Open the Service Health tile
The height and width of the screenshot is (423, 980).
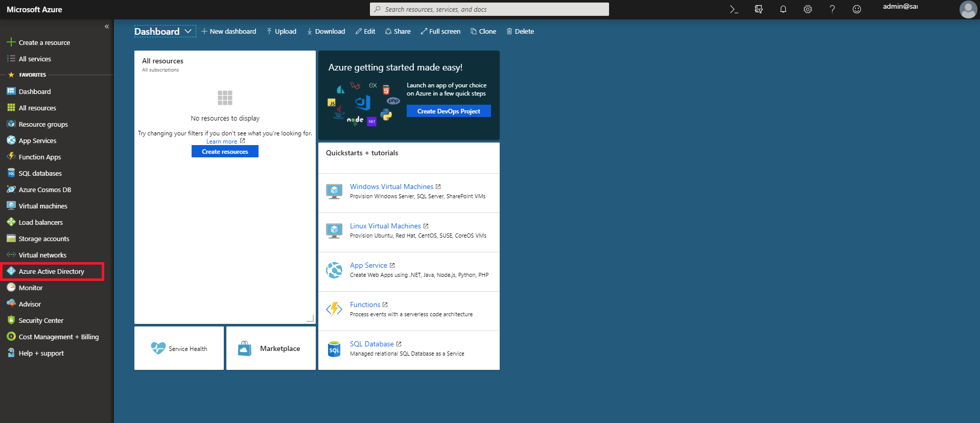point(179,348)
